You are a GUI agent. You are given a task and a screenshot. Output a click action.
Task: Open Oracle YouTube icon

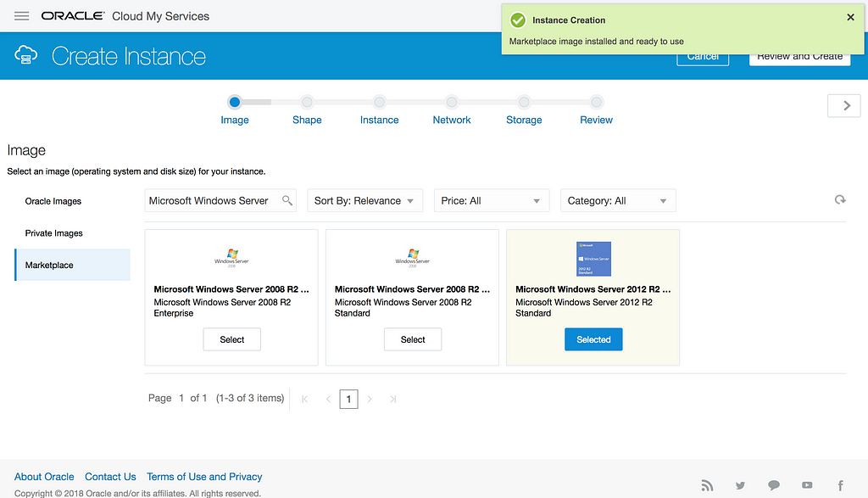(x=807, y=485)
